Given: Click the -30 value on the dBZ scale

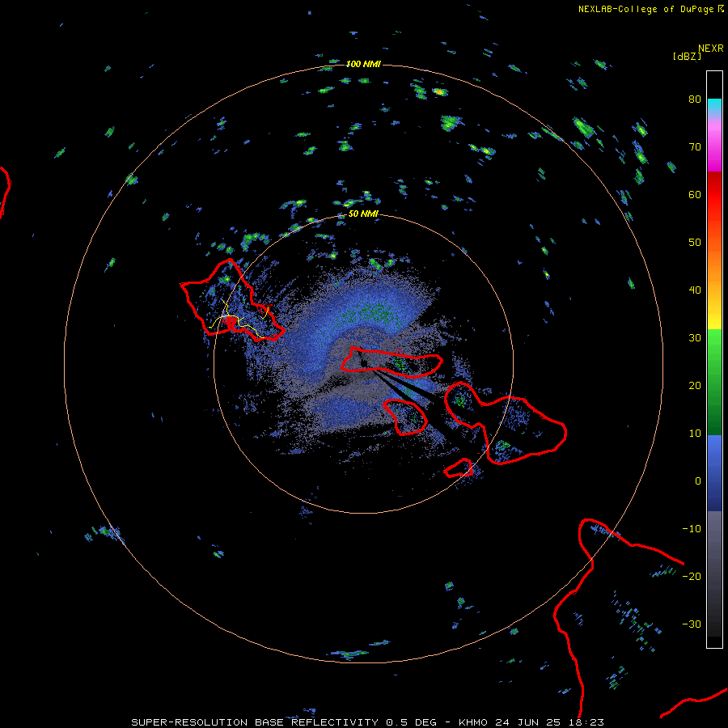Looking at the screenshot, I should click(692, 624).
